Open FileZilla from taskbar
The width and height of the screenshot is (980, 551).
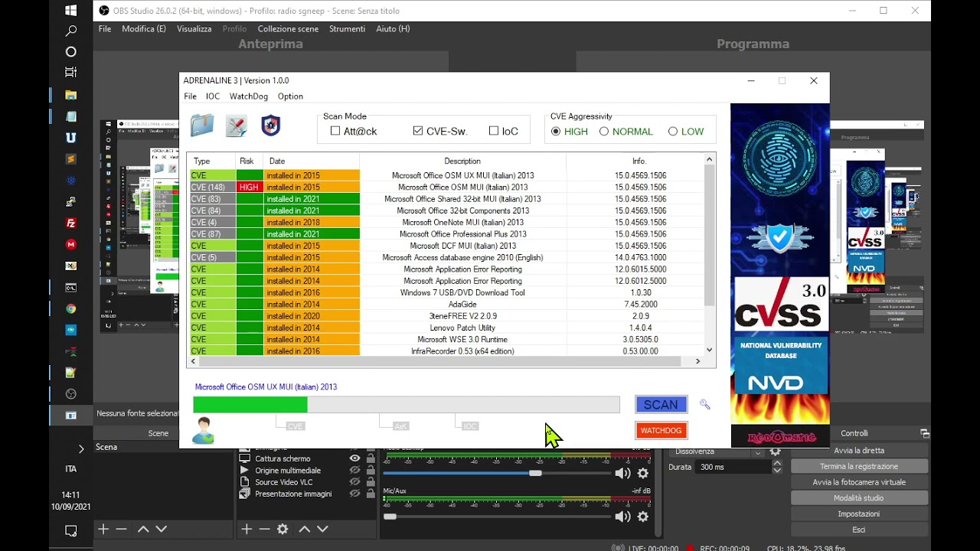point(70,223)
